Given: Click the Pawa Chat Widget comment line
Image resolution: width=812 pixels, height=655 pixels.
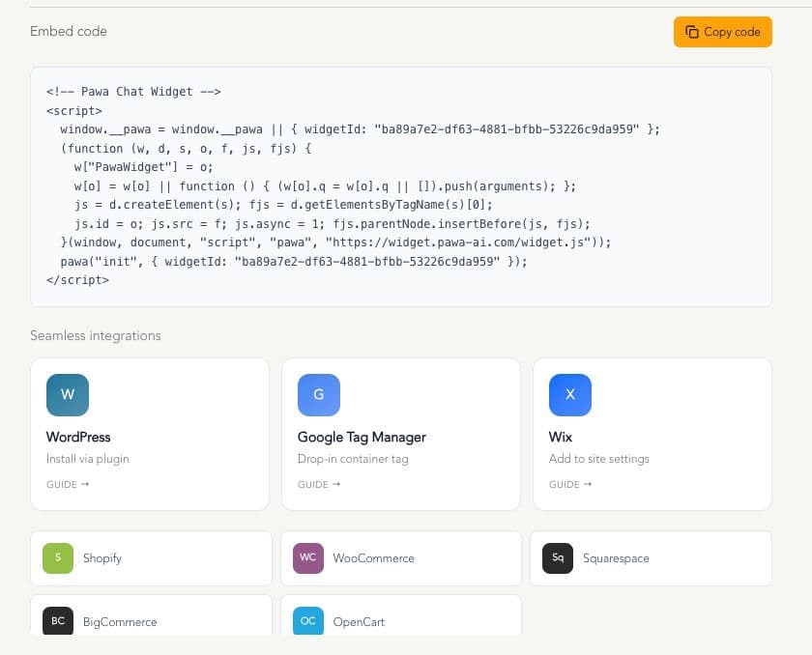Looking at the screenshot, I should [x=133, y=92].
